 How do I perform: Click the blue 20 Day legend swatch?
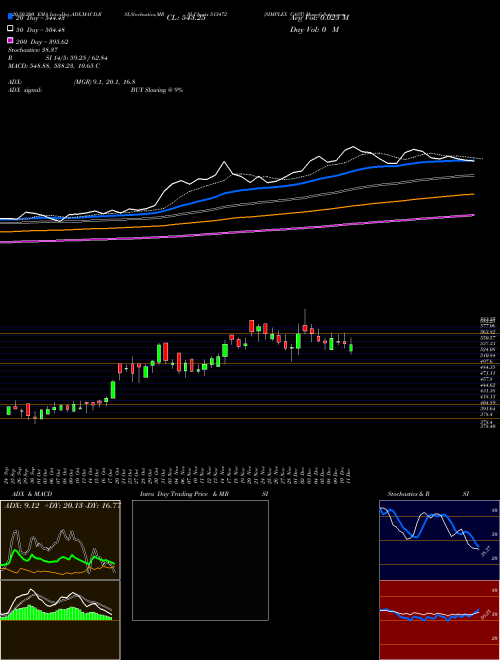[11, 17]
